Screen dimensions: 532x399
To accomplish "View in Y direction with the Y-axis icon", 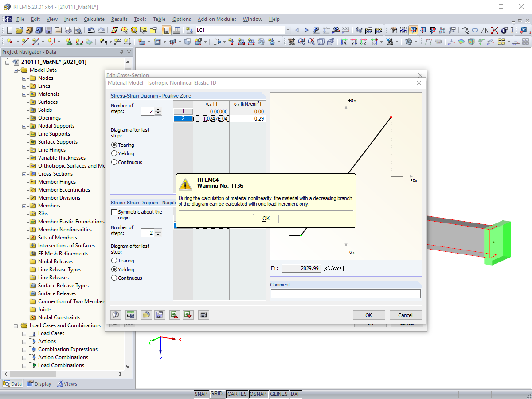I will (x=353, y=42).
